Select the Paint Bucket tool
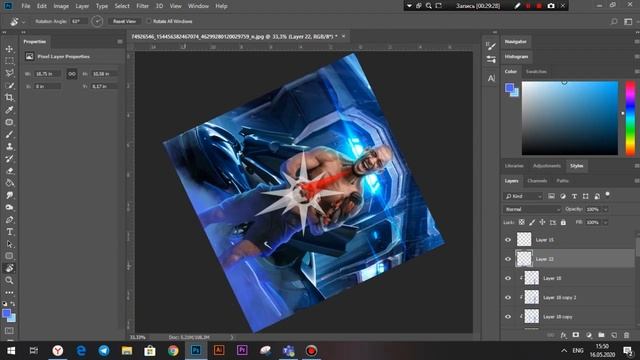640x360 pixels. [x=9, y=183]
